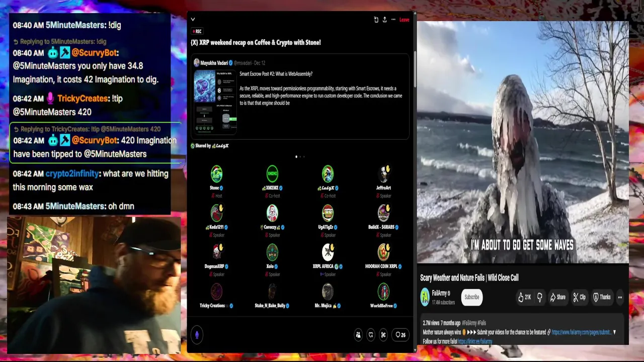Open Tricky Creations' avatar
This screenshot has width=644, height=362.
[216, 292]
